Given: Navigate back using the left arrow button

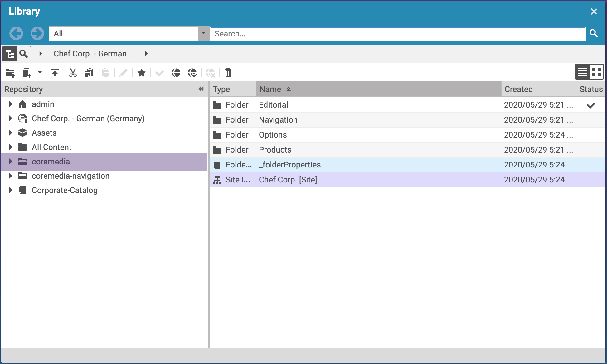Looking at the screenshot, I should [x=16, y=33].
